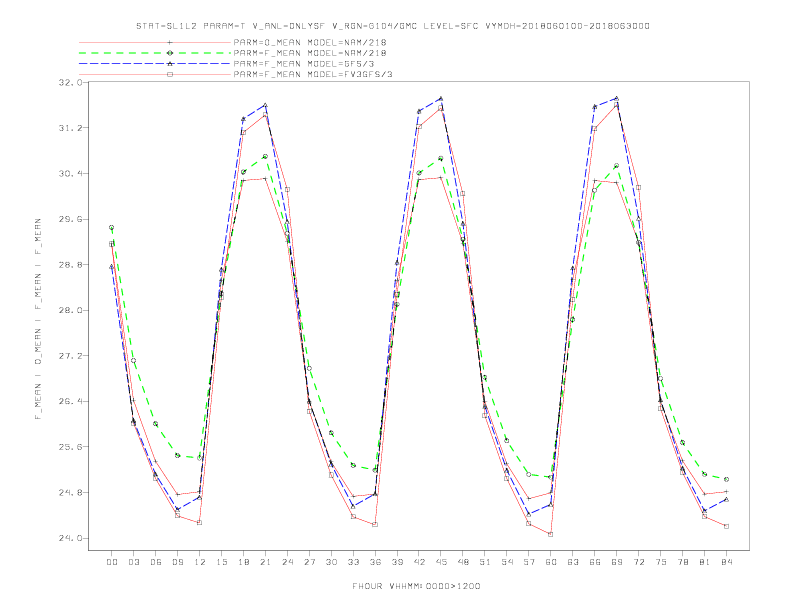Click the y-axis label 24.8
The image size is (792, 612).
point(70,492)
